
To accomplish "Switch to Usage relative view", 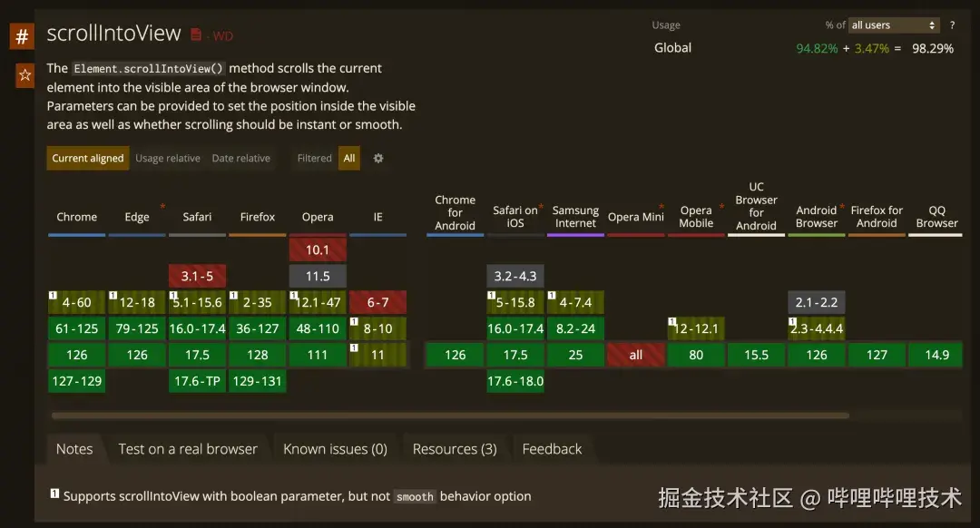I will click(168, 158).
